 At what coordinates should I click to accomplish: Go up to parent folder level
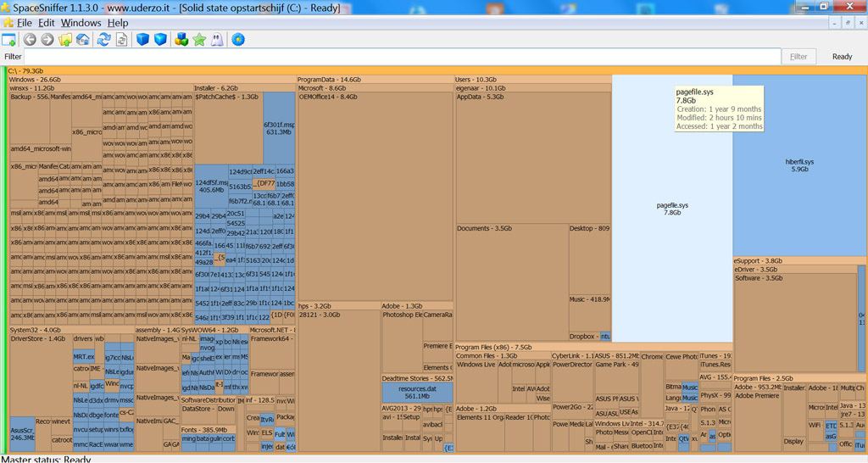click(65, 40)
